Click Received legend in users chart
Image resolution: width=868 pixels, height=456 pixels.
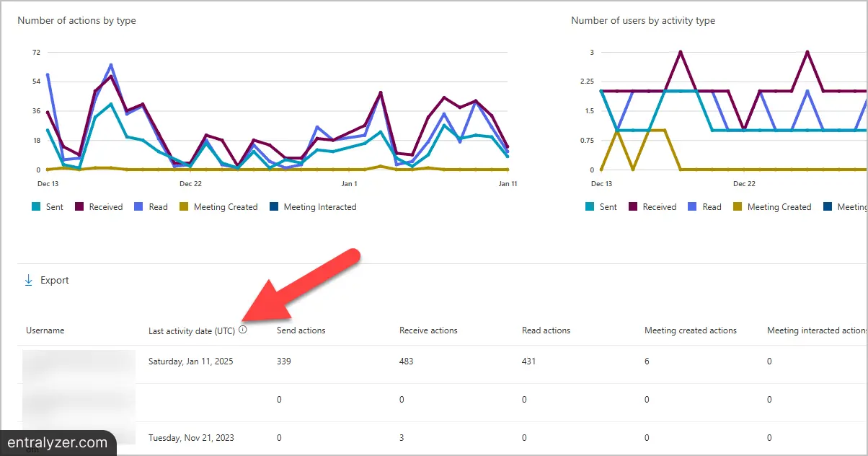652,206
